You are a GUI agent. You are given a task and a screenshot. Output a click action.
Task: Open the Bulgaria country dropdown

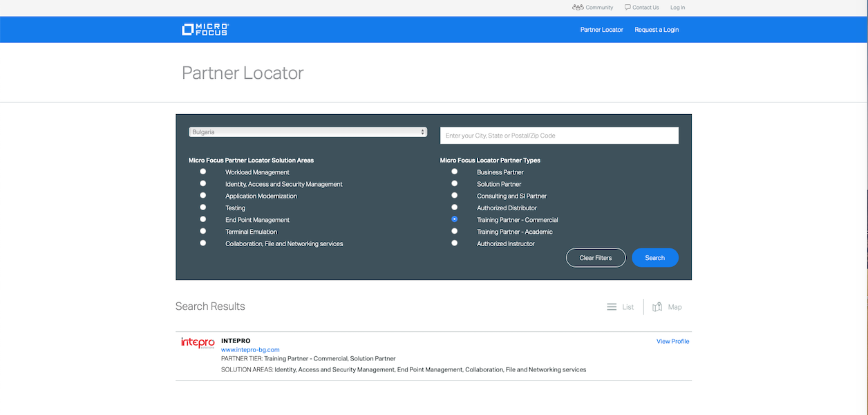pos(308,132)
